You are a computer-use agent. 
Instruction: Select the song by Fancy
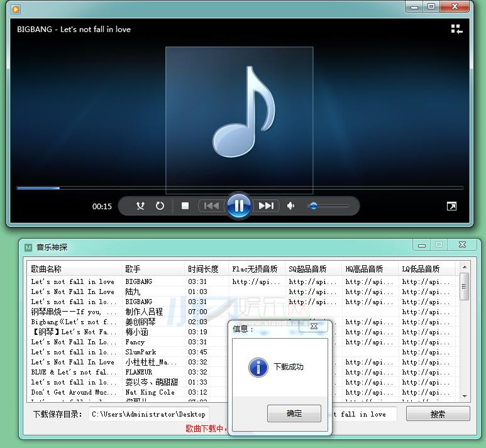point(243,342)
